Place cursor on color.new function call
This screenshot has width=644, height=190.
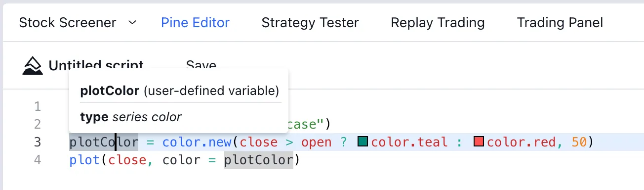coord(197,142)
